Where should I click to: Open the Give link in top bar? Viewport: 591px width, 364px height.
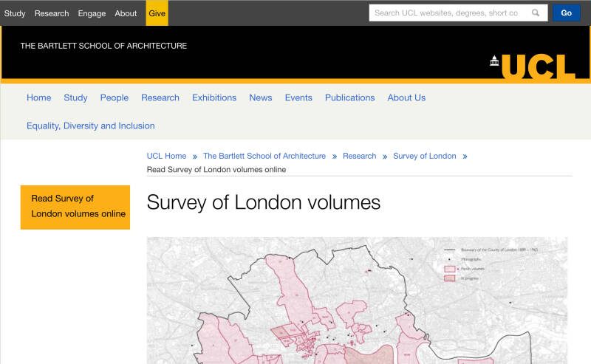pyautogui.click(x=157, y=13)
